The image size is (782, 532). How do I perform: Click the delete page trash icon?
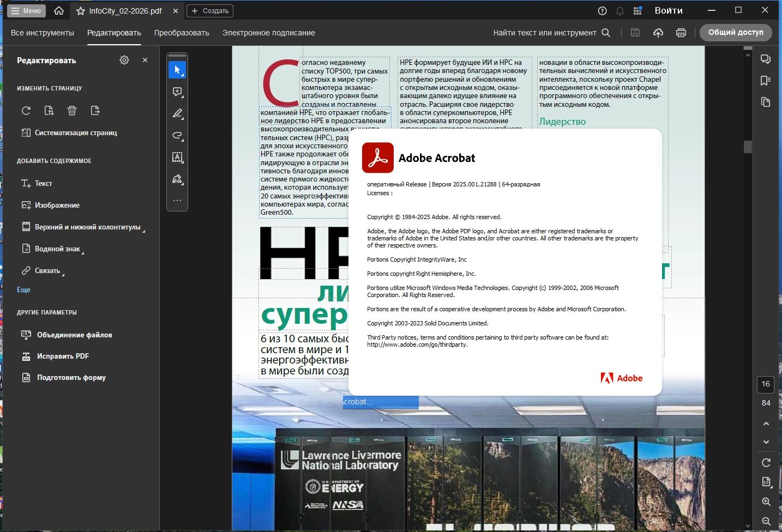(72, 111)
